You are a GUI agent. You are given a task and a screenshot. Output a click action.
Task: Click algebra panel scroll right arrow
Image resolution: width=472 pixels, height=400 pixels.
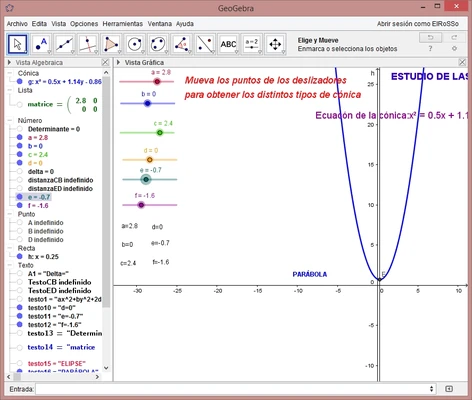pyautogui.click(x=97, y=377)
